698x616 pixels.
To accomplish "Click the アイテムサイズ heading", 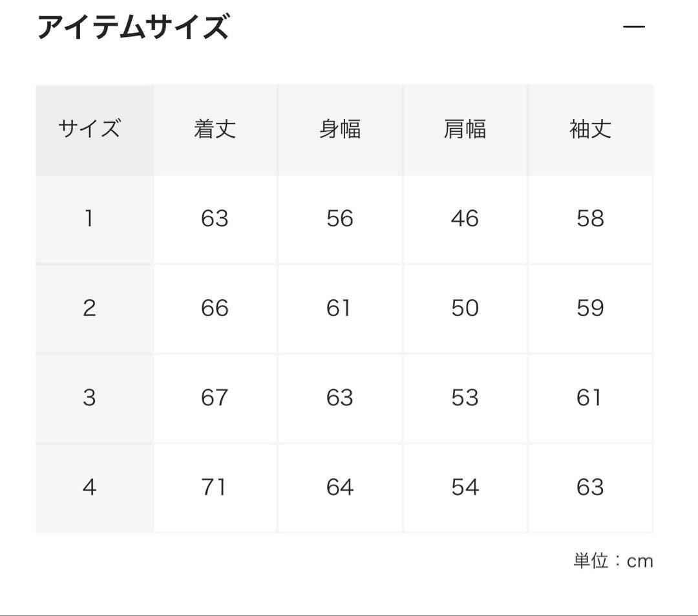I will point(133,28).
